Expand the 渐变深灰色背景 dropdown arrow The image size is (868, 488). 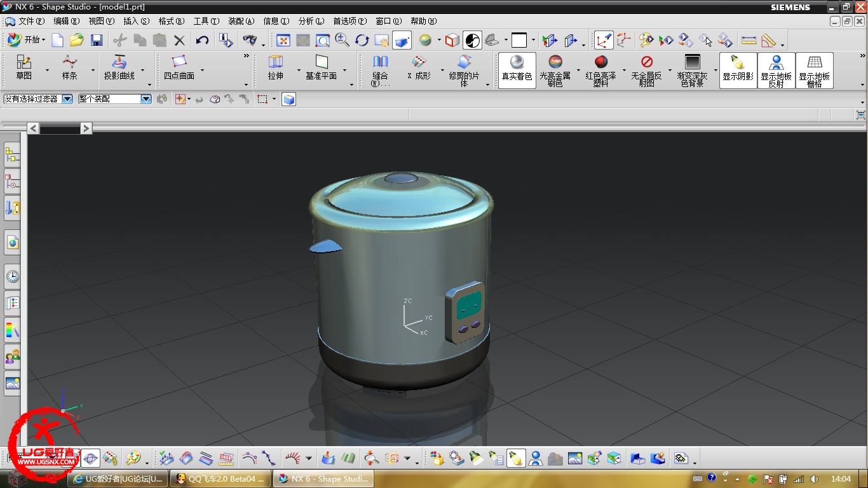click(x=715, y=70)
